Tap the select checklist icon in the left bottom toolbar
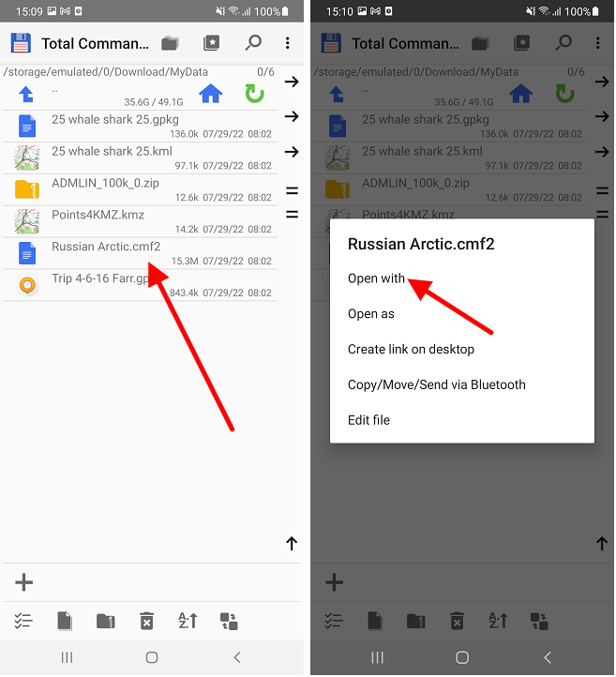Image resolution: width=616 pixels, height=677 pixels. click(24, 621)
